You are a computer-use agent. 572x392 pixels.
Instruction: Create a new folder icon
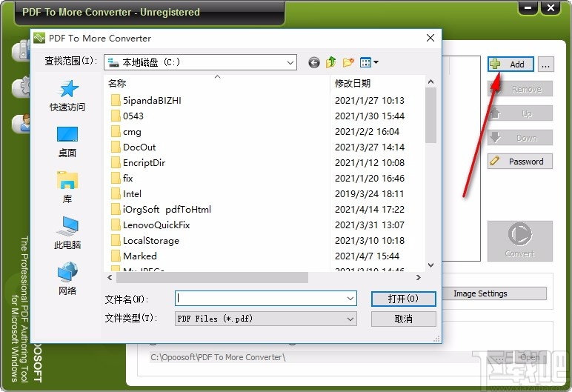(x=348, y=62)
